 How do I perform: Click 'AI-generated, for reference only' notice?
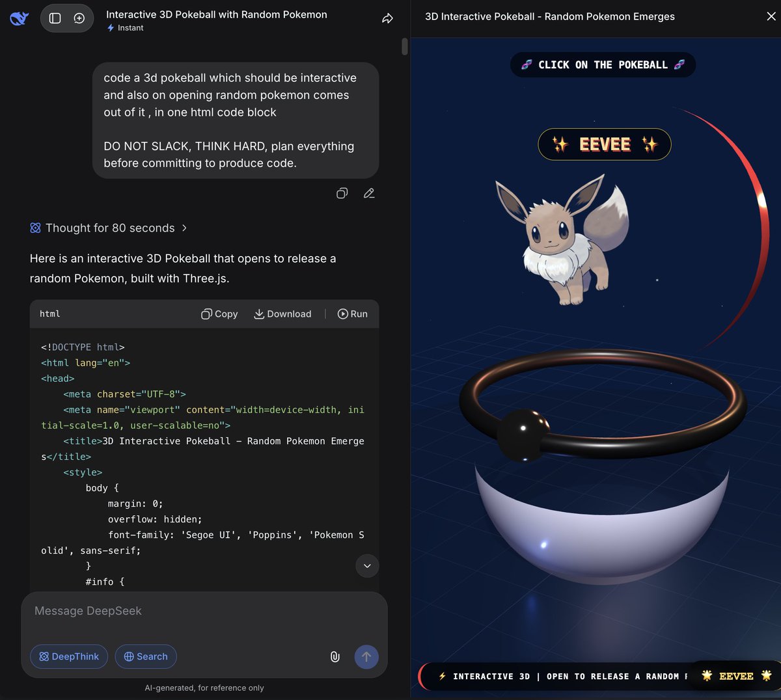point(204,688)
